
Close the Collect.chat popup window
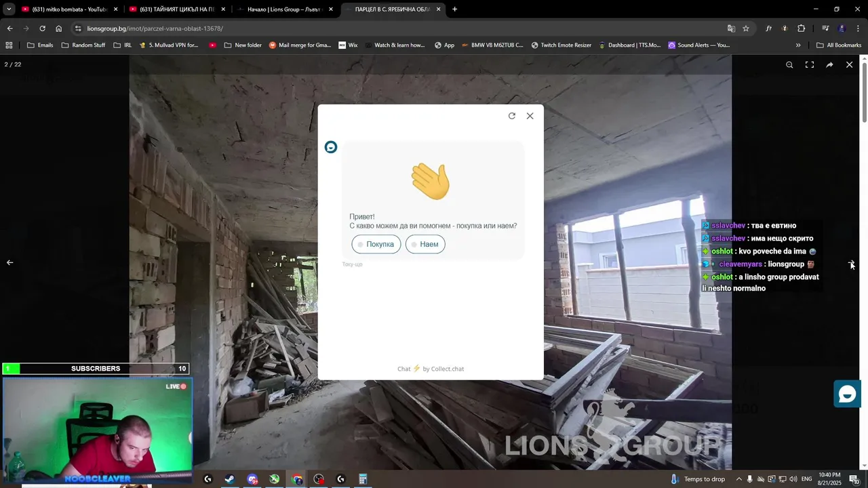click(530, 116)
